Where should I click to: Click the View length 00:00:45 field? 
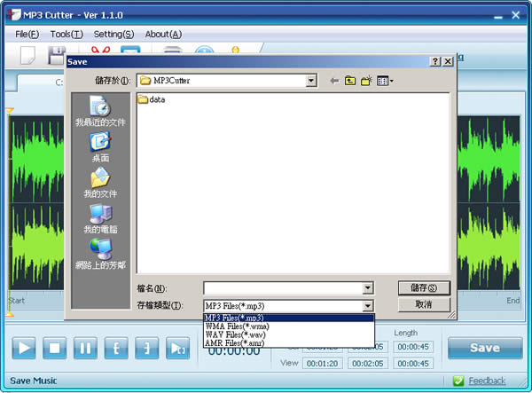[413, 364]
